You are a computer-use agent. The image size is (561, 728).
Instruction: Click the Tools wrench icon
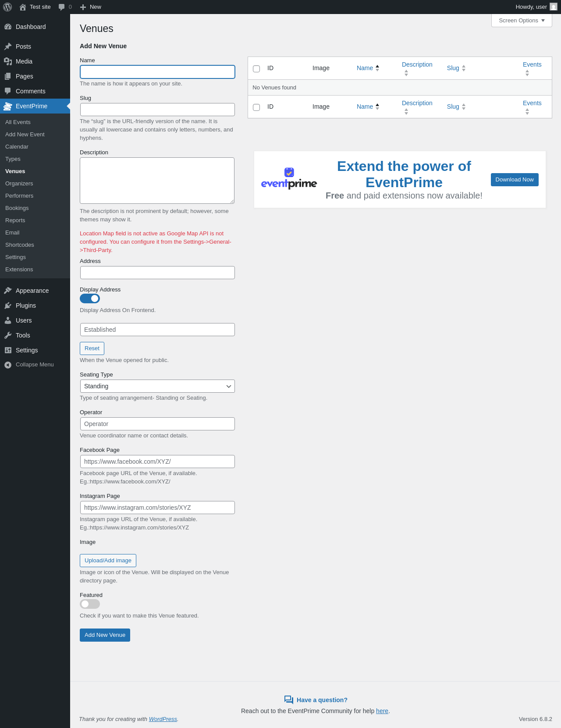click(x=8, y=335)
